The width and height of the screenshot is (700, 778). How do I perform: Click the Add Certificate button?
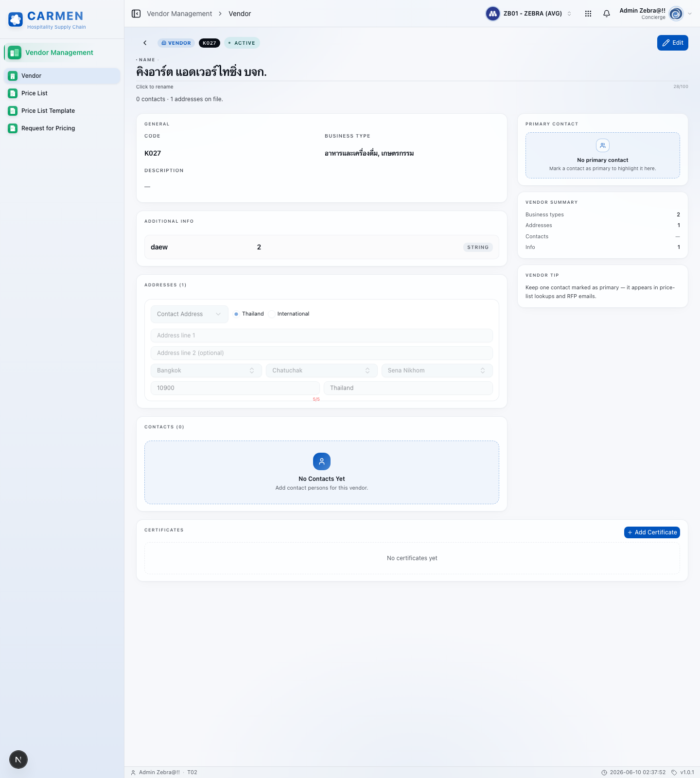tap(652, 532)
